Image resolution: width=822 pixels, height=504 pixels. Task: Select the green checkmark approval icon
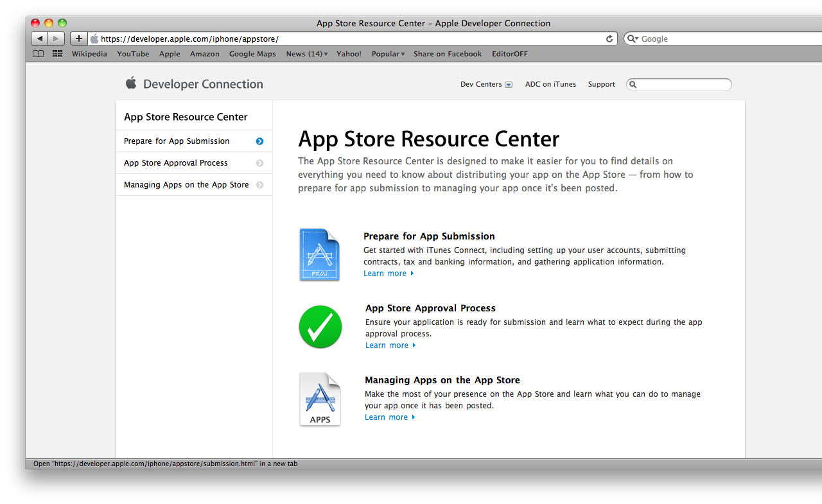[320, 327]
